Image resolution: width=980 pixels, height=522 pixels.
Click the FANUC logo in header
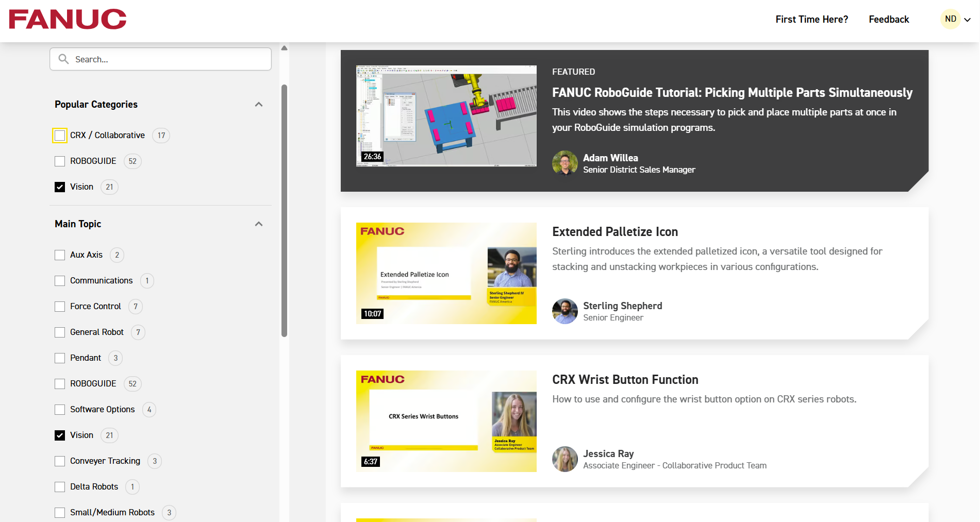pos(68,20)
